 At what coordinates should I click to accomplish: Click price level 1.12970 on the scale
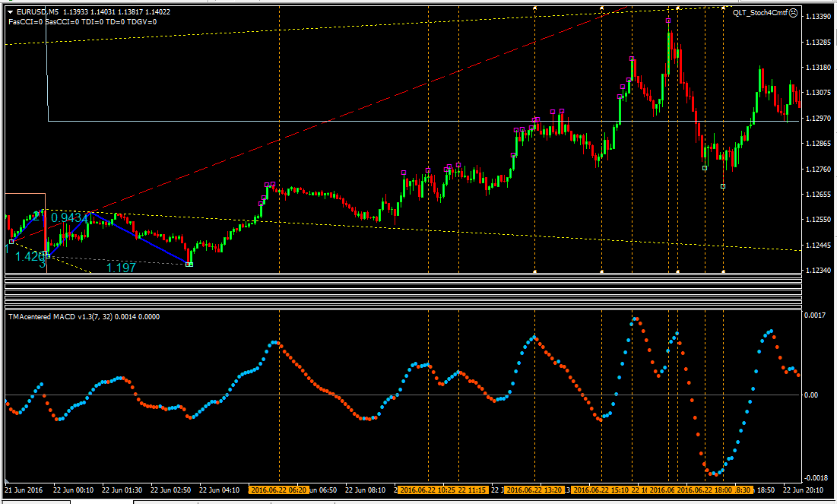pyautogui.click(x=818, y=118)
